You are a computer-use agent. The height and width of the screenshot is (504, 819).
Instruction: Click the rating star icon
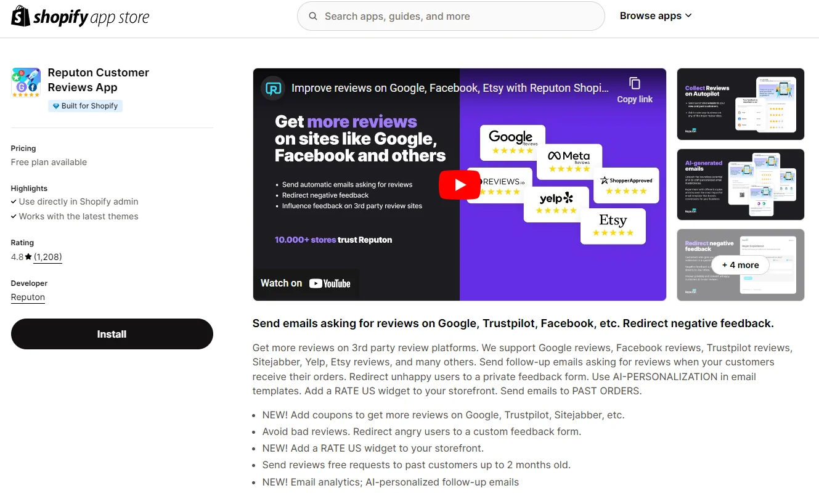28,257
